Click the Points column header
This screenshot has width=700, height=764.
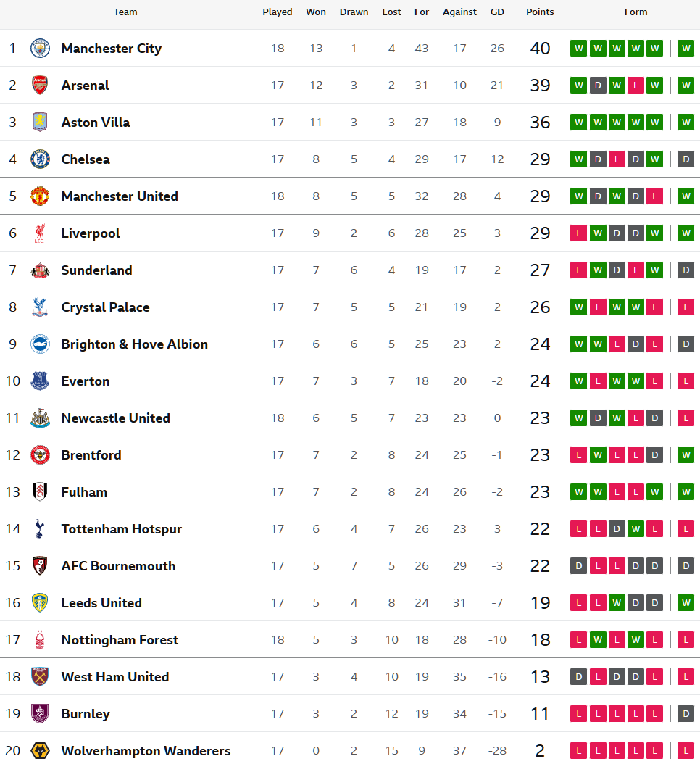[540, 12]
